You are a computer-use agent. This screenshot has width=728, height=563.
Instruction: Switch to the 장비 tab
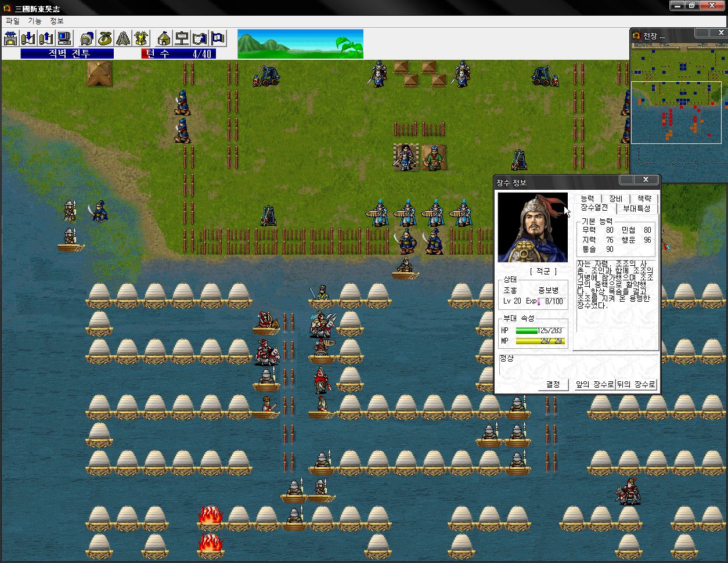coord(615,199)
